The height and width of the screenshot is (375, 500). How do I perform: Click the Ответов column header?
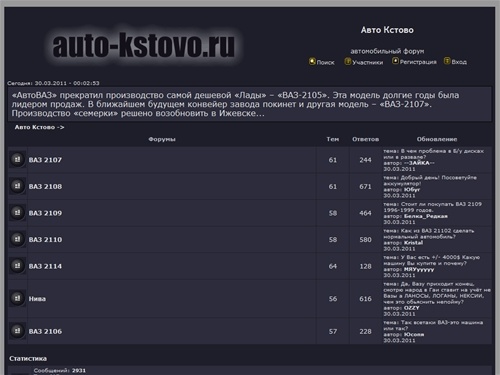[366, 139]
